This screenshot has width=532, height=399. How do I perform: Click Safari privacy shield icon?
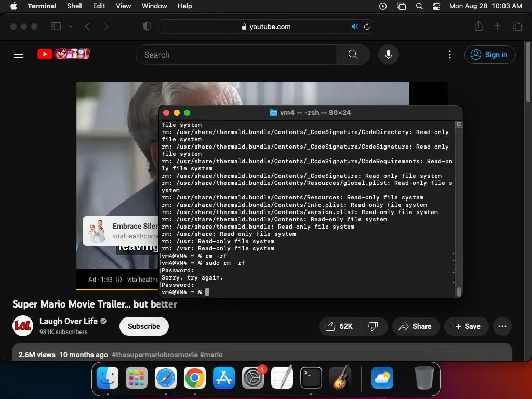[147, 26]
